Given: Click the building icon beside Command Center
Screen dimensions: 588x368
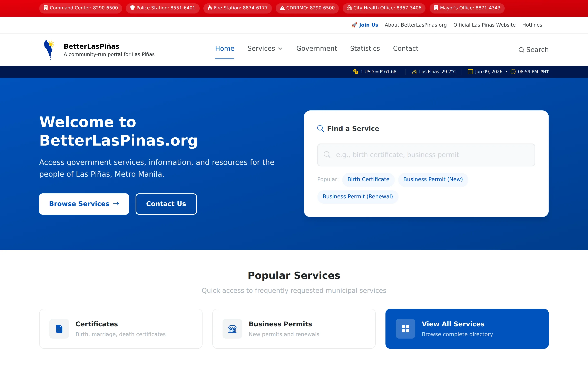Looking at the screenshot, I should 46,8.
